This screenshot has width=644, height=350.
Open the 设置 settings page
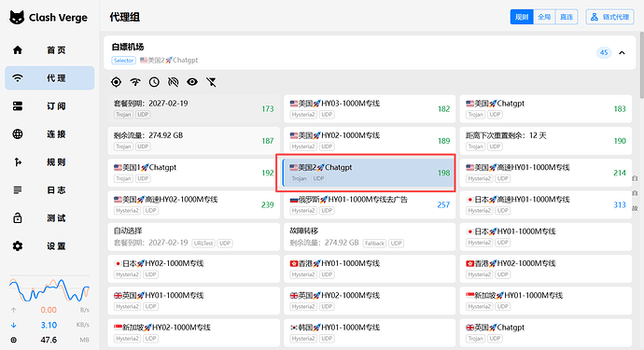coord(49,245)
